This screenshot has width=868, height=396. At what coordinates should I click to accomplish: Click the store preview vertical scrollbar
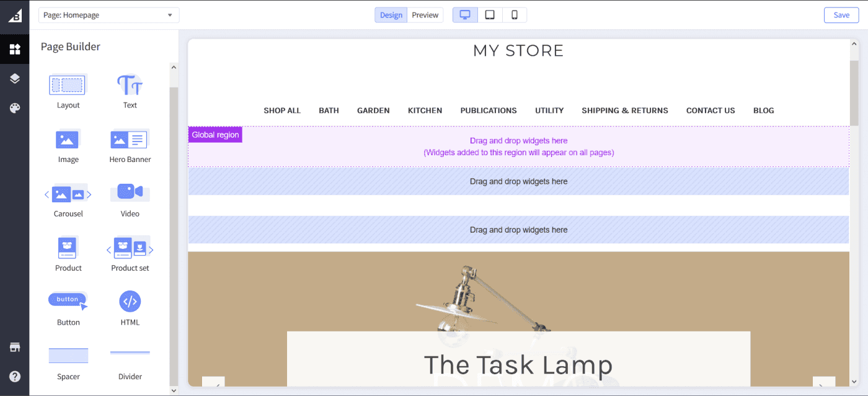click(854, 93)
